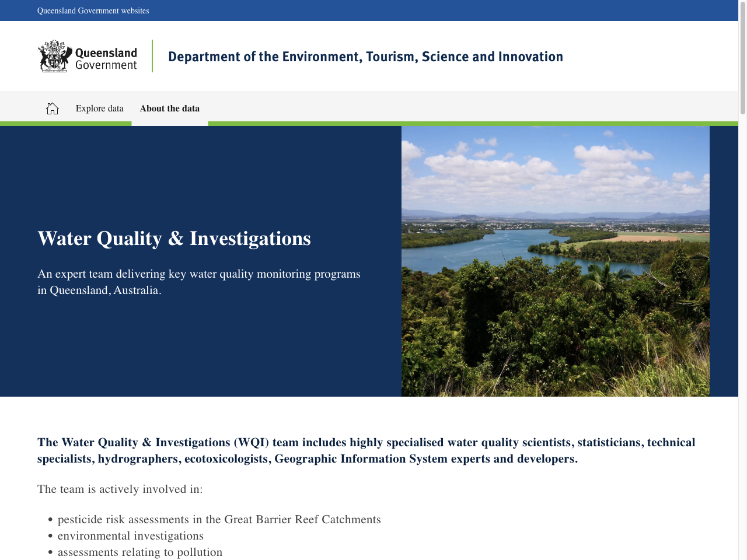The height and width of the screenshot is (560, 747).
Task: Click 'The team is actively involved in:' text
Action: point(120,489)
